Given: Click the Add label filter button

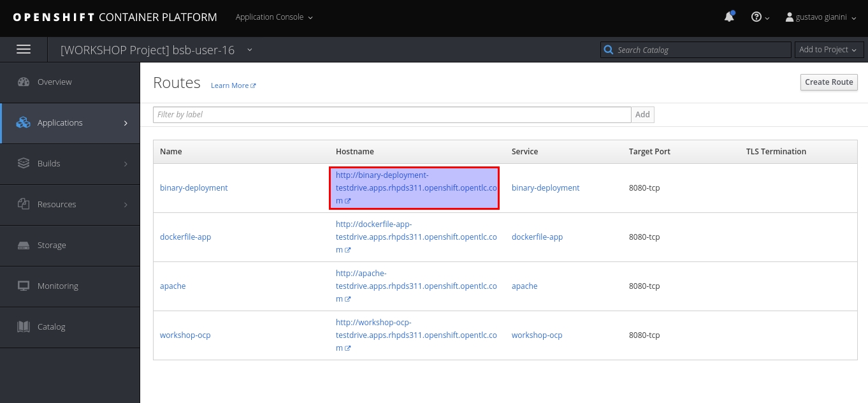Looking at the screenshot, I should pos(642,115).
